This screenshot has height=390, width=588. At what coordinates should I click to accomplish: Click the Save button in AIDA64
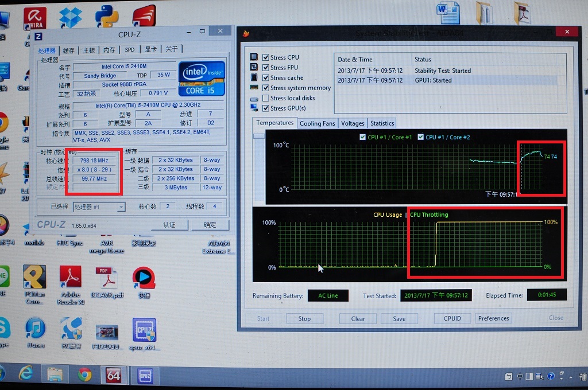(x=399, y=318)
